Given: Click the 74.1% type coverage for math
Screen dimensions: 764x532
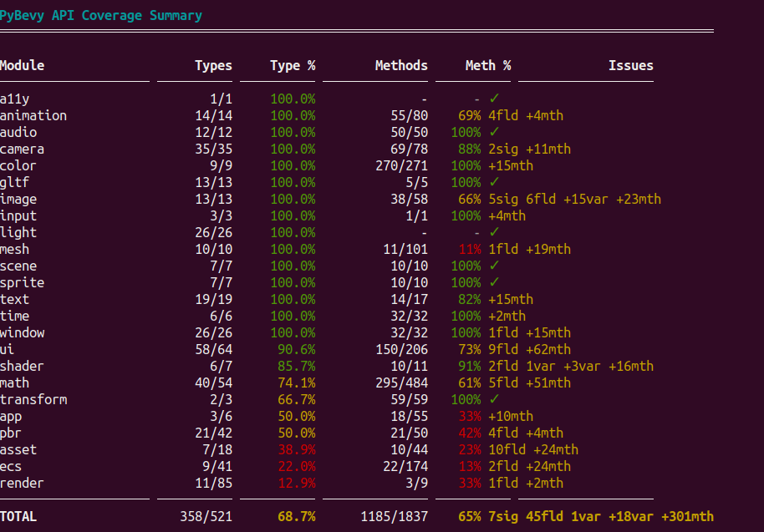Looking at the screenshot, I should point(297,383).
